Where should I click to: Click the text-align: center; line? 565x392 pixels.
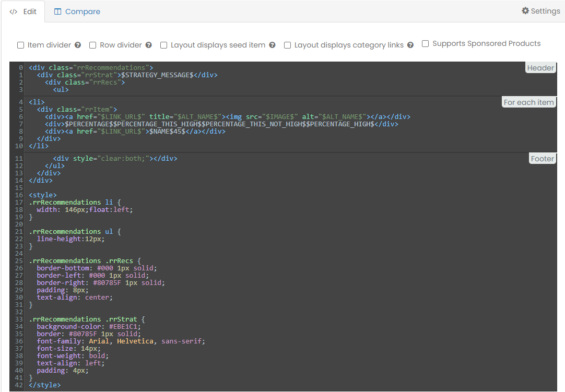click(x=75, y=297)
